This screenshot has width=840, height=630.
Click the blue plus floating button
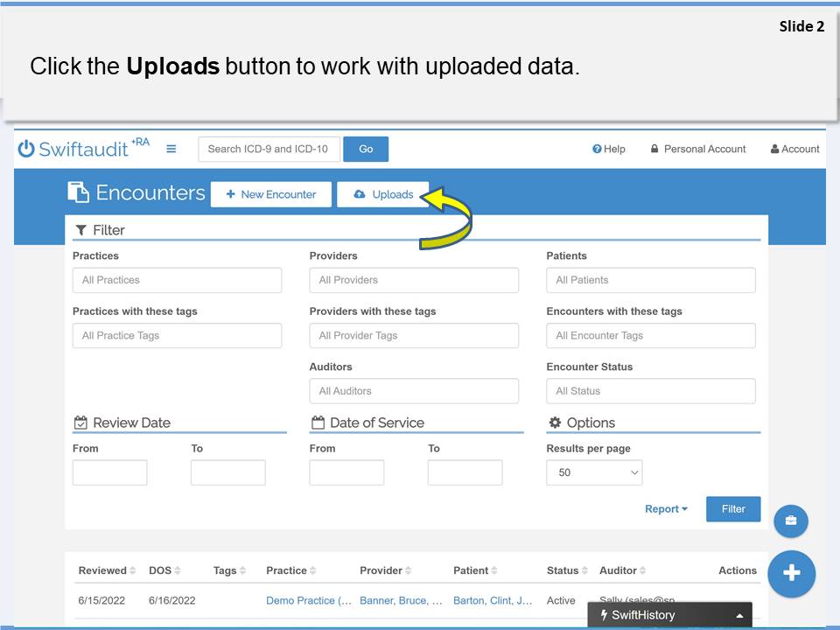[x=791, y=573]
